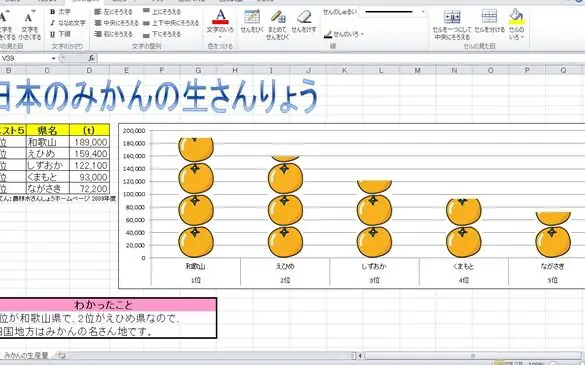Align text to bottom with 下にそろえる
The image size is (585, 365).
click(x=162, y=34)
